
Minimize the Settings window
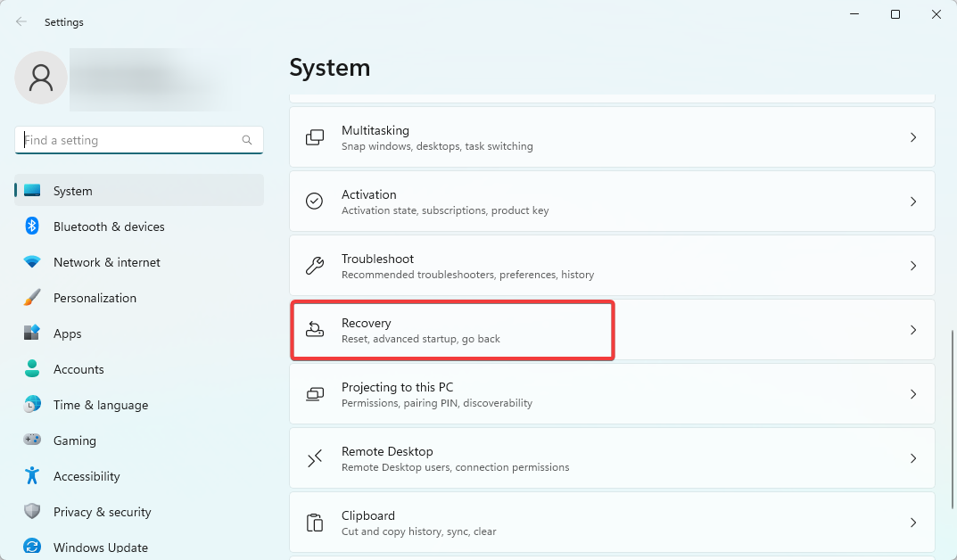pos(854,14)
